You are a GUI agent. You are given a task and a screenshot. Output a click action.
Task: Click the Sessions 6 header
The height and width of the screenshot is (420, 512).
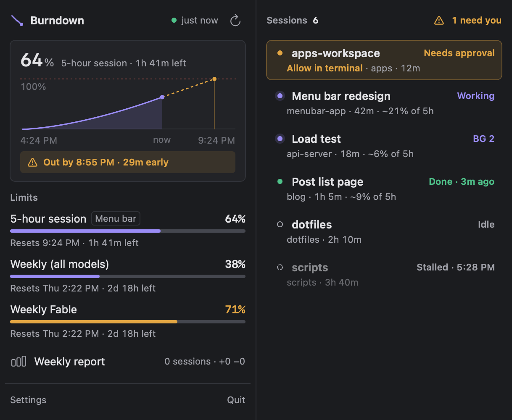(x=292, y=20)
